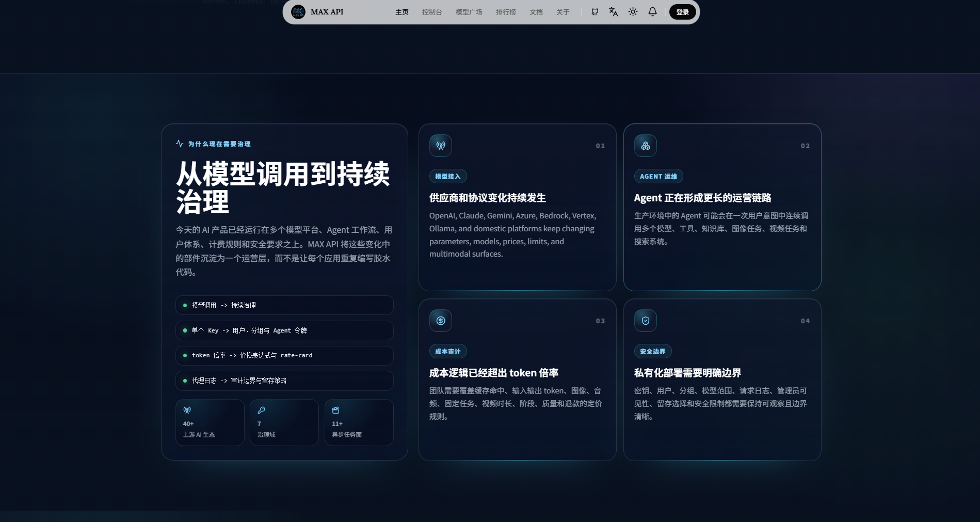Click the 生产环境中的 Agent description paragraph
This screenshot has width=980, height=522.
(x=721, y=228)
